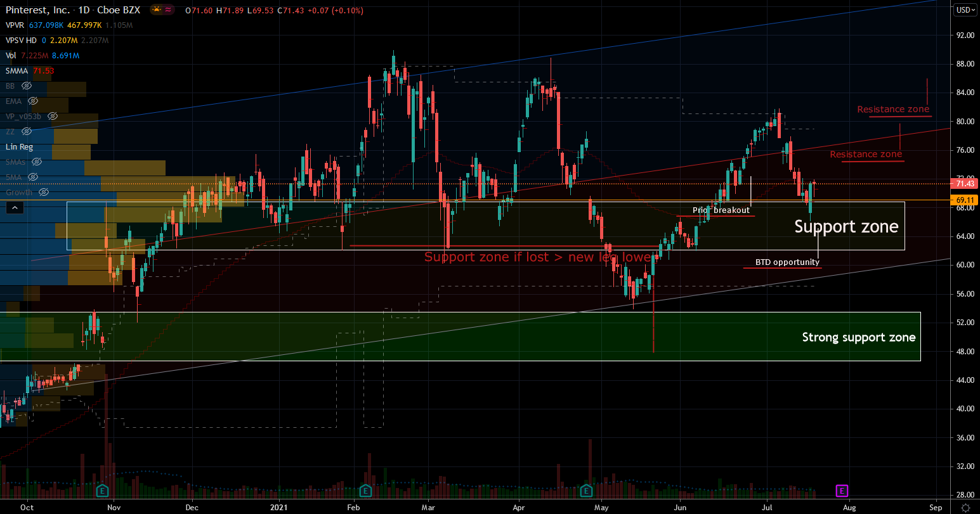
Task: Open the USD currency dropdown
Action: 964,10
